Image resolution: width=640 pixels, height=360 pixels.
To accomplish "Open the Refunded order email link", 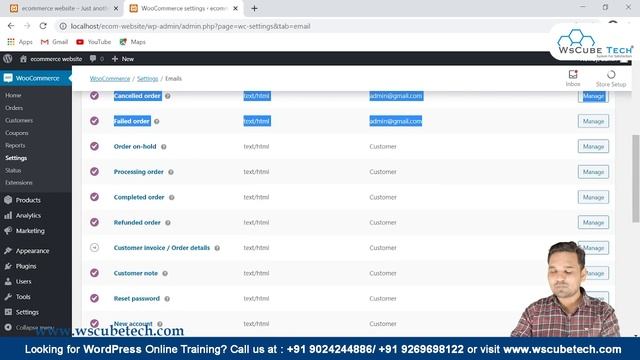I will tap(137, 222).
